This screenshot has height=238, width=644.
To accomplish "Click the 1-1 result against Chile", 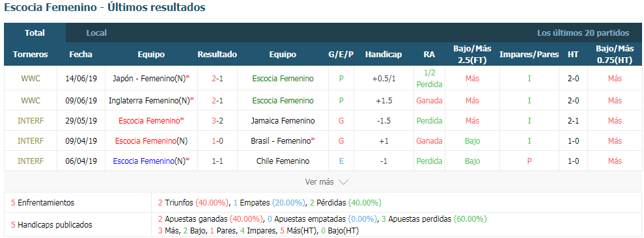I will click(217, 161).
